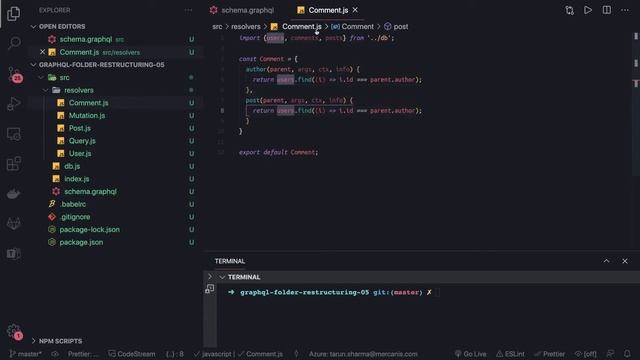The width and height of the screenshot is (640, 360).
Task: Select Comment.js in resolvers folder tree
Action: click(88, 103)
